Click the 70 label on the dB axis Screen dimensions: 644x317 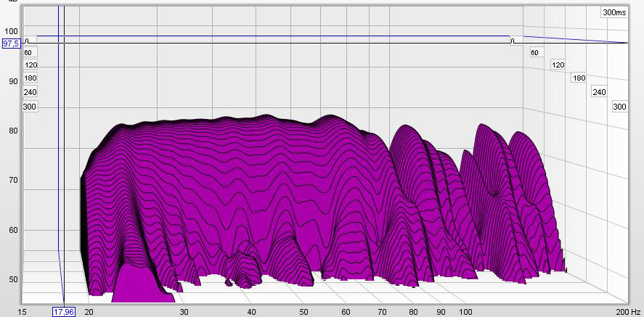coord(14,180)
